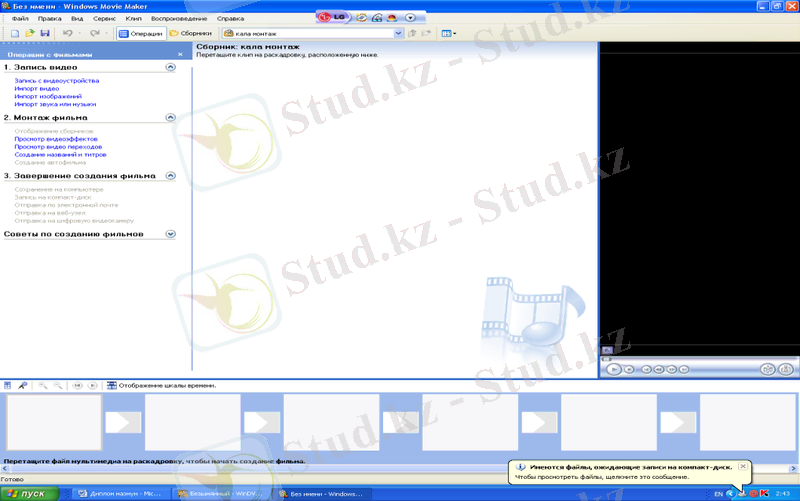Open the Воспроизведение menu
This screenshot has height=501, width=800.
coord(179,18)
